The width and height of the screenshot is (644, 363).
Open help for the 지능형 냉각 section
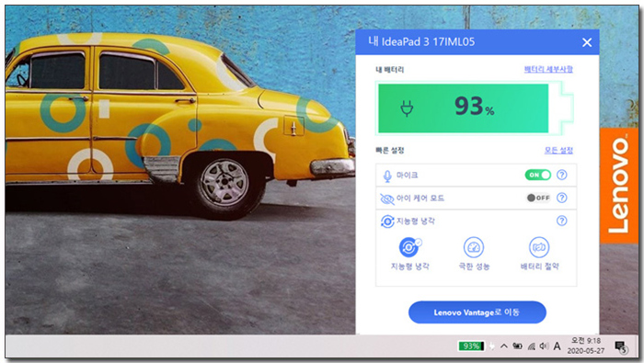point(561,221)
